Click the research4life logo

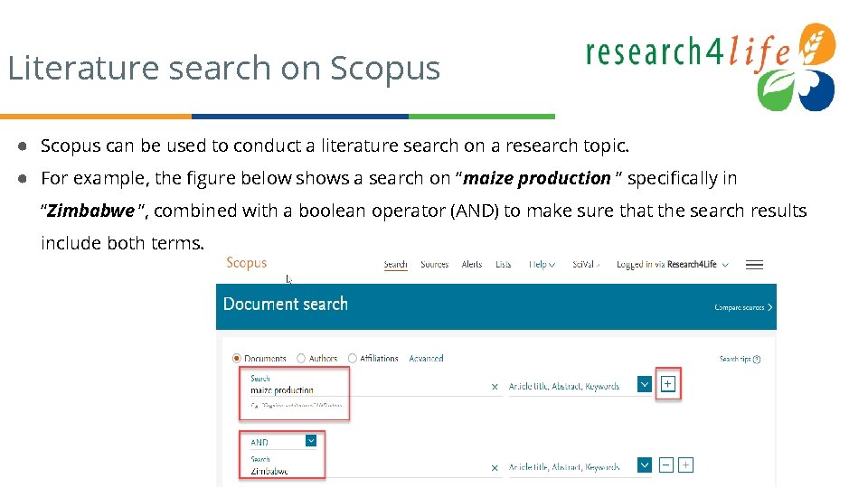click(711, 66)
